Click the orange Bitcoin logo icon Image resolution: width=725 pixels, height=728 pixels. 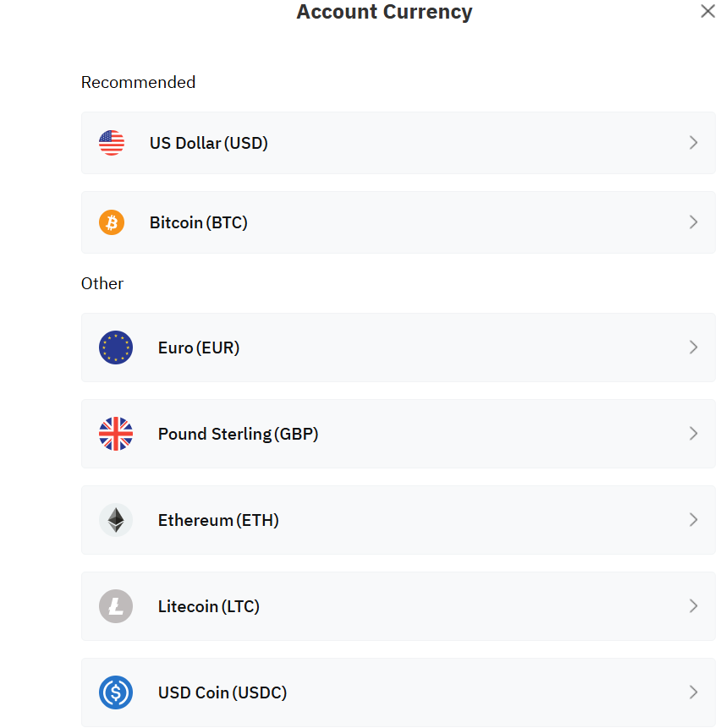click(112, 222)
